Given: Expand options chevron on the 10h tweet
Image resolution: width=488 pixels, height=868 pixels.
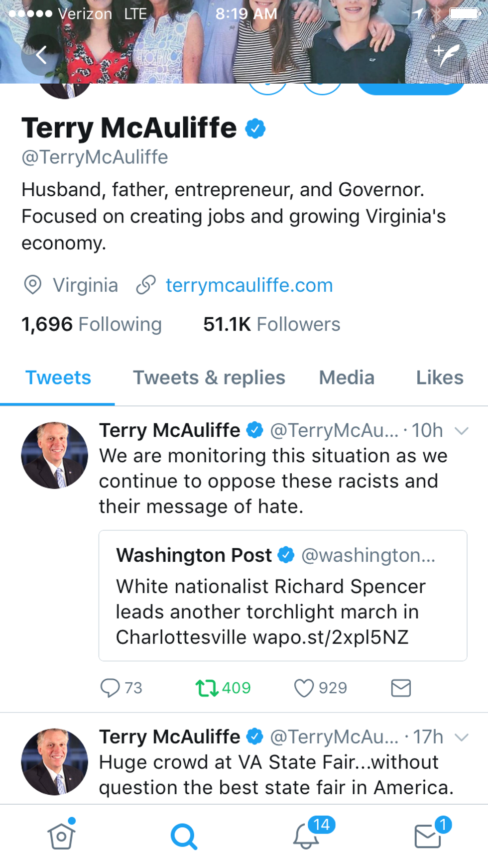Looking at the screenshot, I should (462, 431).
